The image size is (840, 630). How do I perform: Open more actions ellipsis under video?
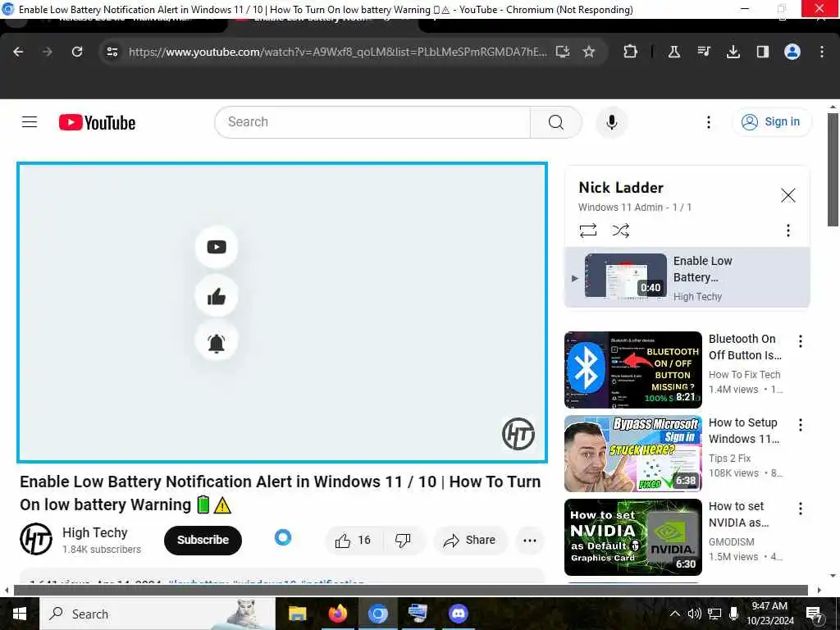[529, 540]
